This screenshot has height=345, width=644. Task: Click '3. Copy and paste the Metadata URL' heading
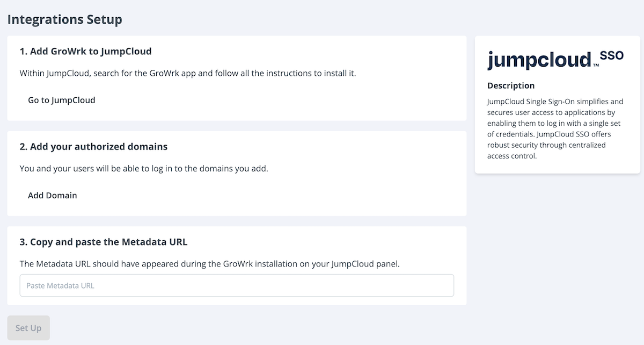(x=104, y=242)
